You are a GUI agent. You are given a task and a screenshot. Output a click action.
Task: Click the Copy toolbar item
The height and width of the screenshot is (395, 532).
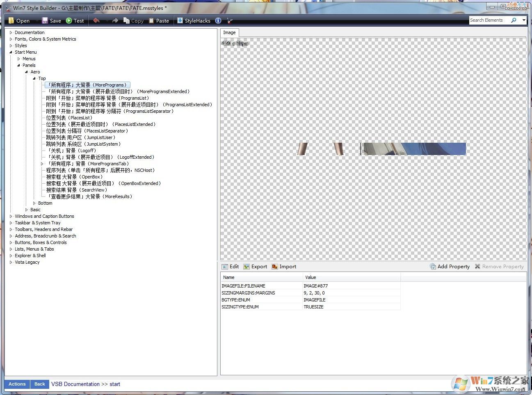133,21
